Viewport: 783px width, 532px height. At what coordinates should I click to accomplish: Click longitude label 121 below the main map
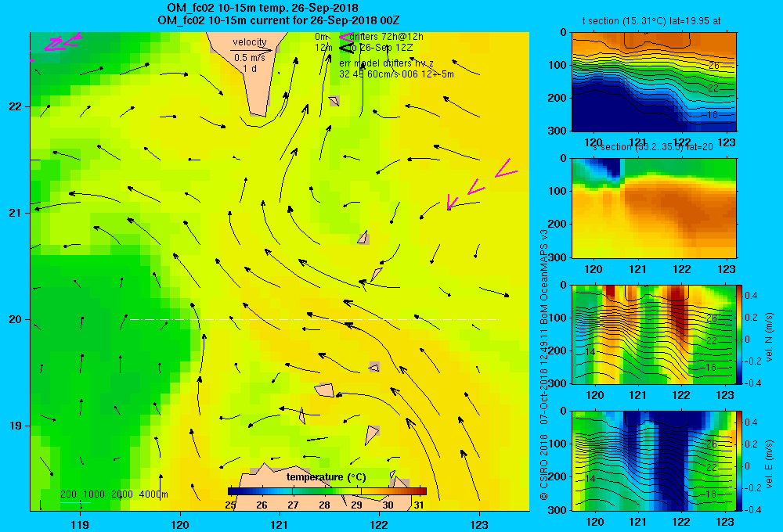(280, 524)
